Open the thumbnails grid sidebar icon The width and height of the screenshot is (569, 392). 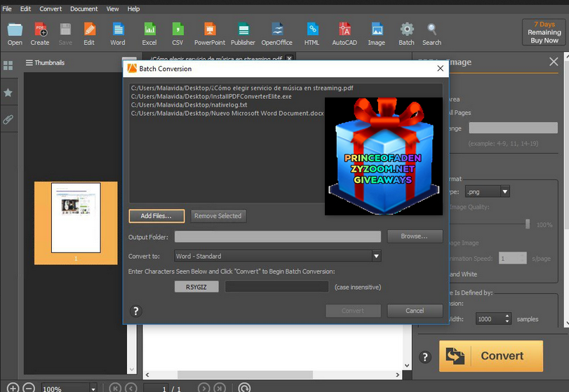click(8, 65)
